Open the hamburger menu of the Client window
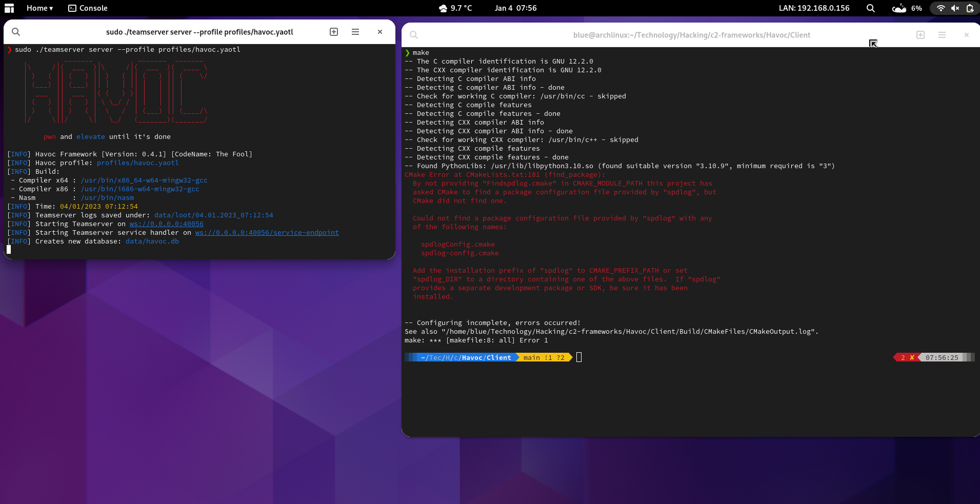The height and width of the screenshot is (504, 980). click(942, 34)
